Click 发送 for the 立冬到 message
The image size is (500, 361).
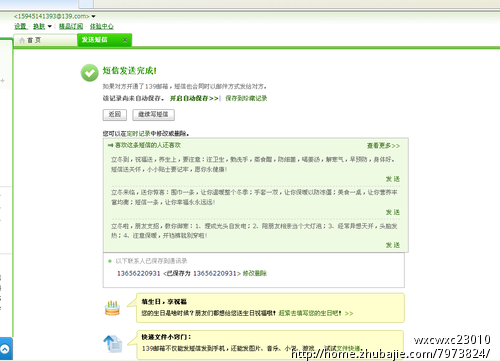click(393, 179)
